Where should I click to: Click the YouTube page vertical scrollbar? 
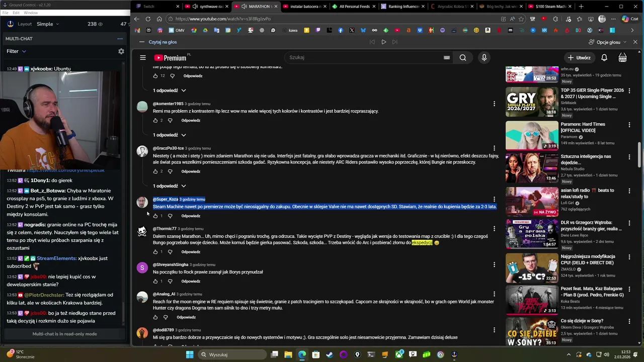640,155
